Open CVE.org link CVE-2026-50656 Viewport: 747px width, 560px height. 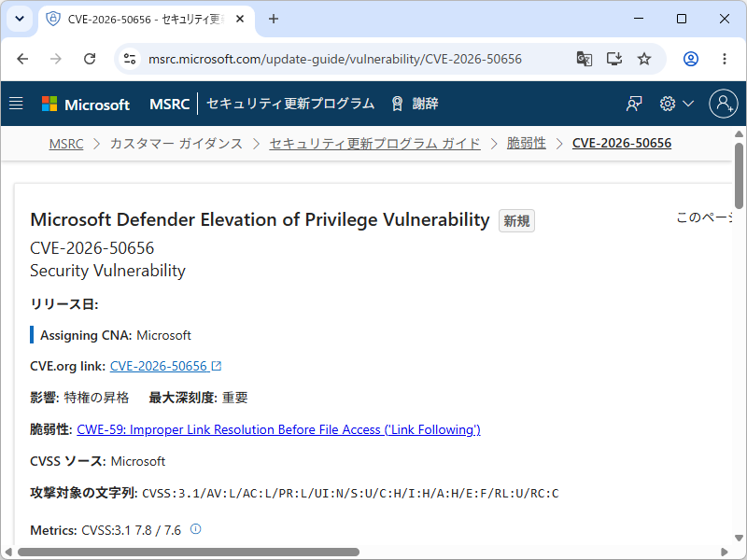click(159, 366)
